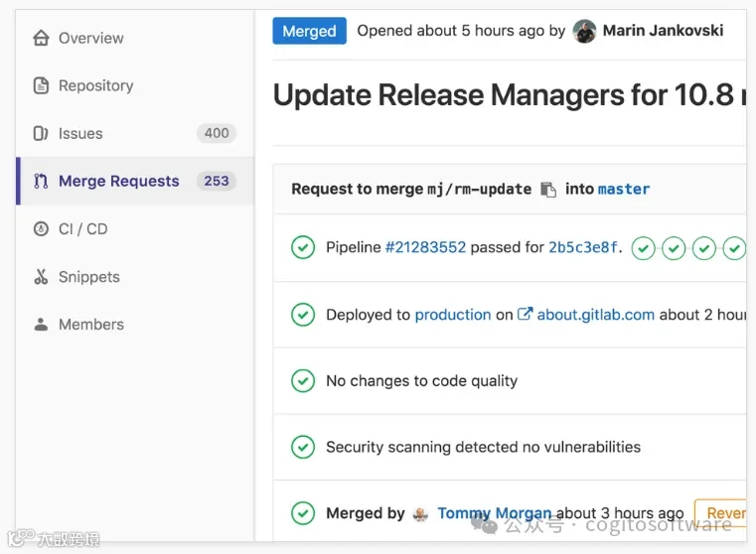
Task: Click the second pipeline stage check icon
Action: point(674,248)
